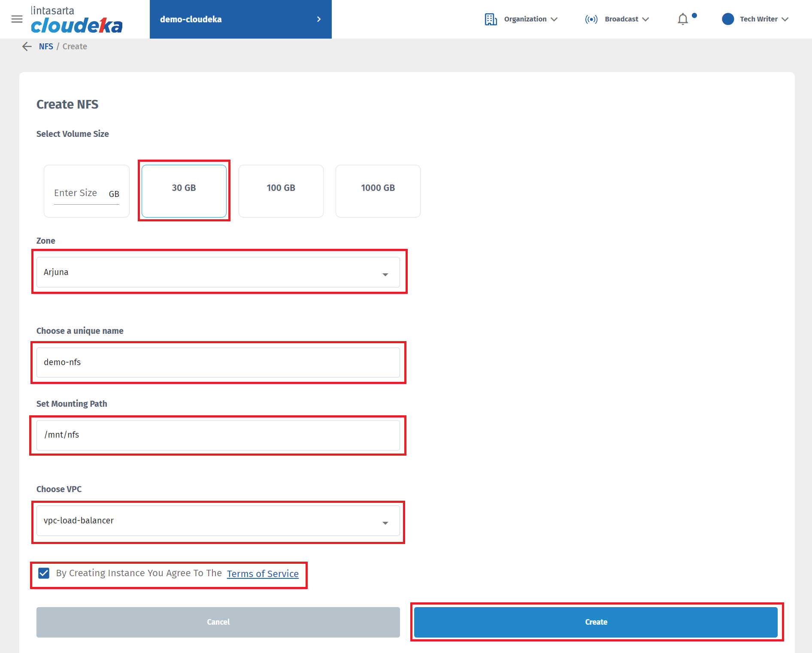812x653 pixels.
Task: Click the Organization building icon
Action: click(491, 19)
